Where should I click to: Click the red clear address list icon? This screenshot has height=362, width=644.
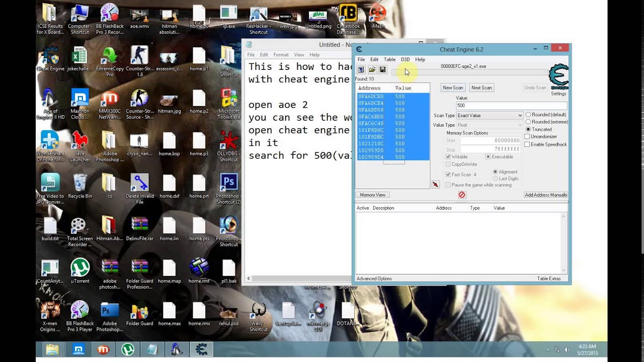pos(462,195)
